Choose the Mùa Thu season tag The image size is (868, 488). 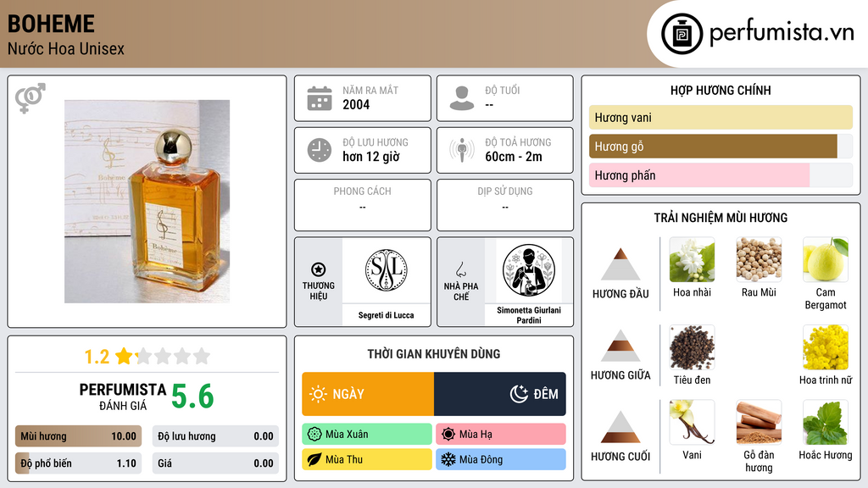[367, 459]
